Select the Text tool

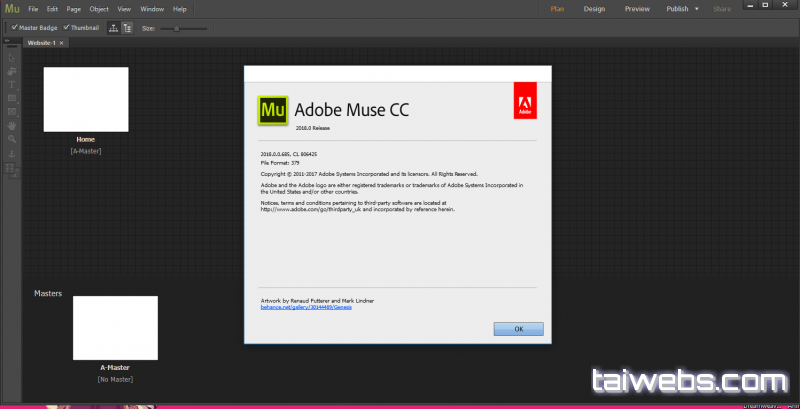click(11, 85)
